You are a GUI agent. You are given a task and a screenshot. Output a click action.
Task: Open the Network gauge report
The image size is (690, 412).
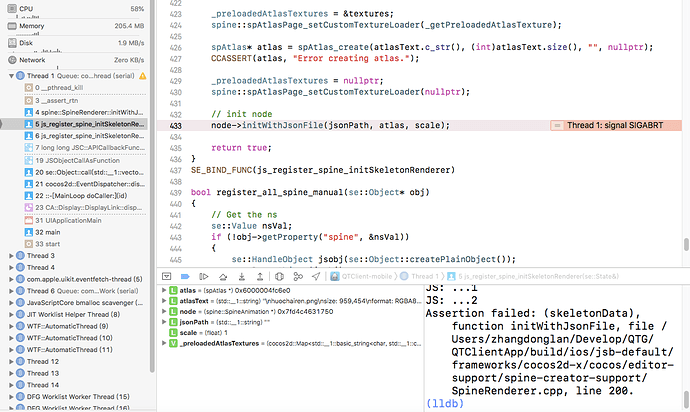click(x=76, y=60)
